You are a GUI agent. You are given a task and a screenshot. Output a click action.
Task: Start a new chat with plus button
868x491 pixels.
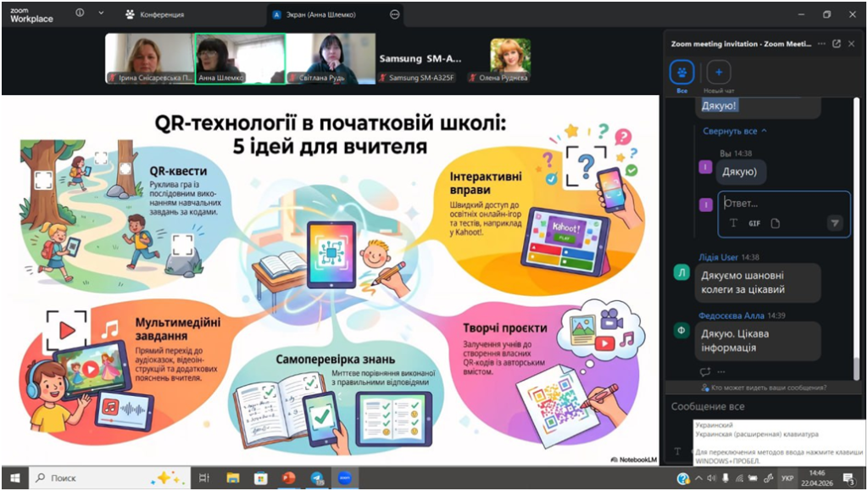tap(719, 72)
